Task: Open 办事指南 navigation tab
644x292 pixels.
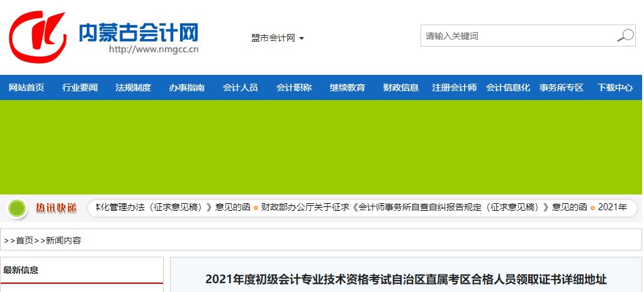Action: pyautogui.click(x=187, y=87)
